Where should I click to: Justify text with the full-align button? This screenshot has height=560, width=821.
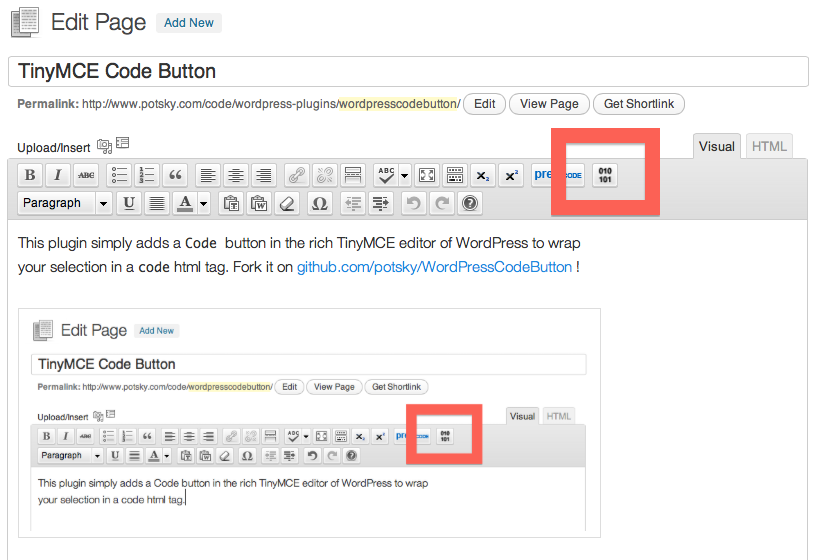157,203
